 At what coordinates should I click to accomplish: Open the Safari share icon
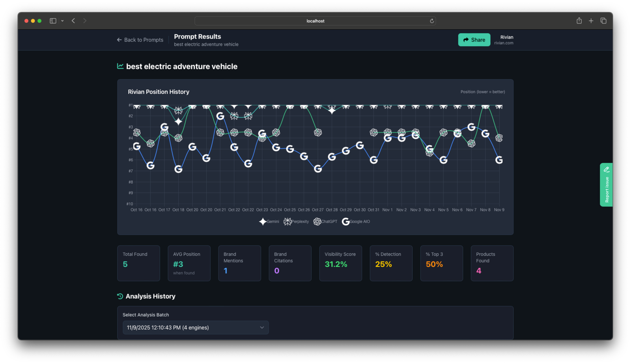point(579,21)
